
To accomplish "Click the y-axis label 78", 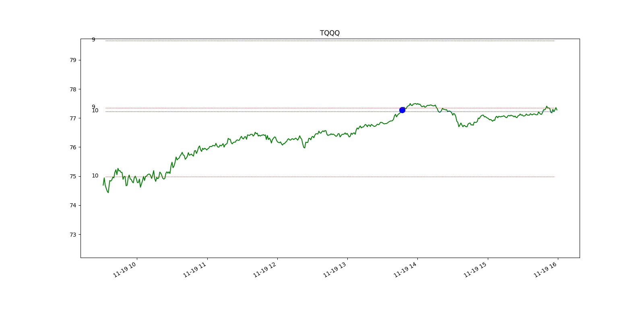I will click(x=73, y=89).
